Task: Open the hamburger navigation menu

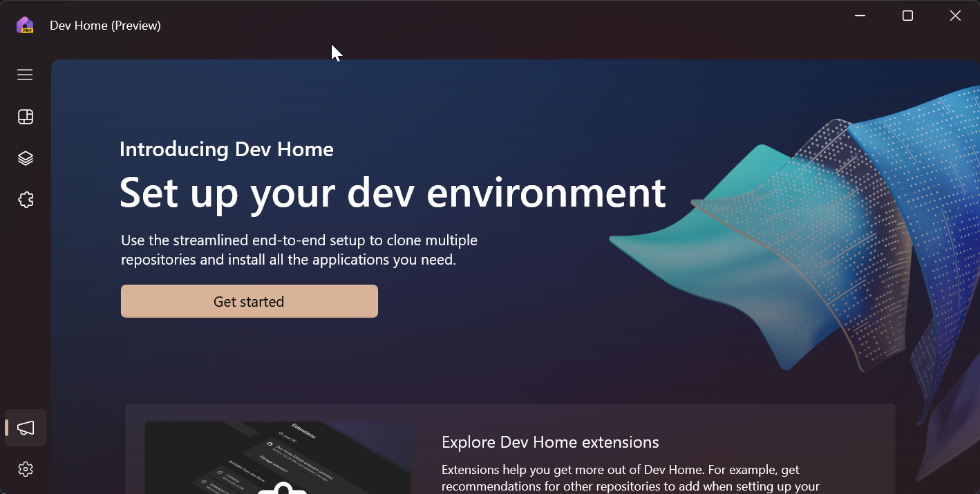Action: click(25, 75)
